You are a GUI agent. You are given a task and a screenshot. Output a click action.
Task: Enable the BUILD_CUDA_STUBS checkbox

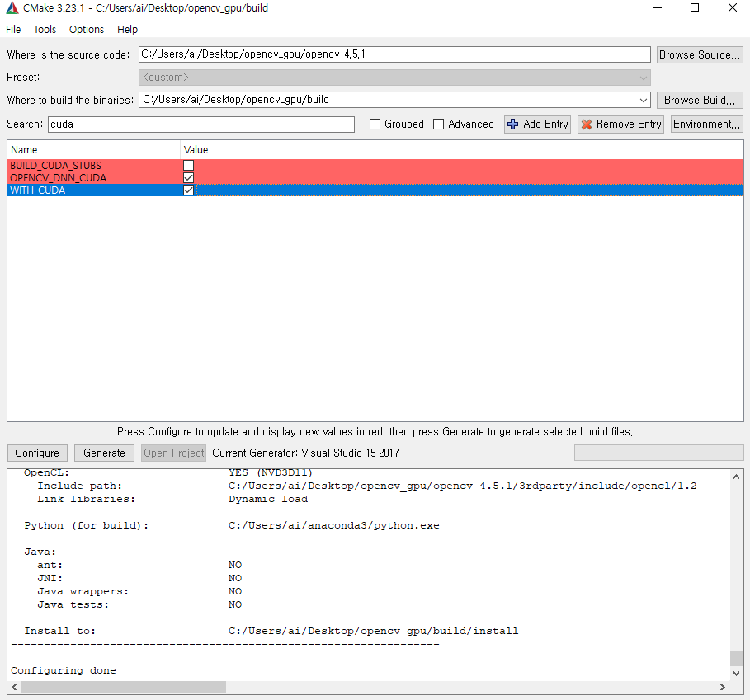[x=188, y=166]
